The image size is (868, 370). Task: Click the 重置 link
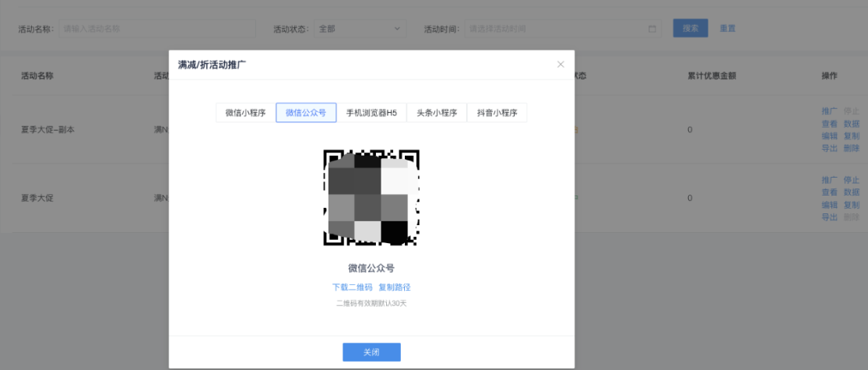point(727,29)
